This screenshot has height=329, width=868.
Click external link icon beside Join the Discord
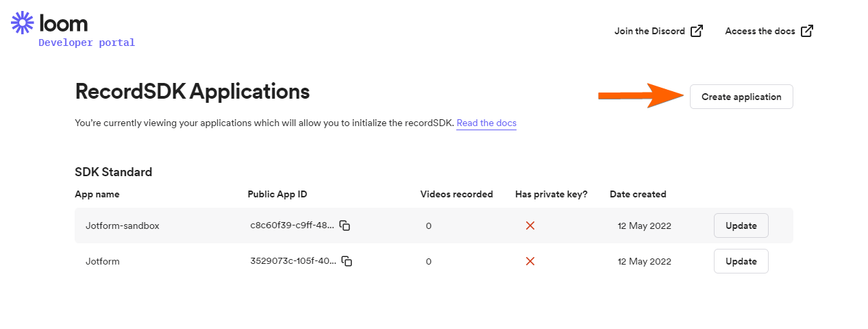(x=697, y=31)
